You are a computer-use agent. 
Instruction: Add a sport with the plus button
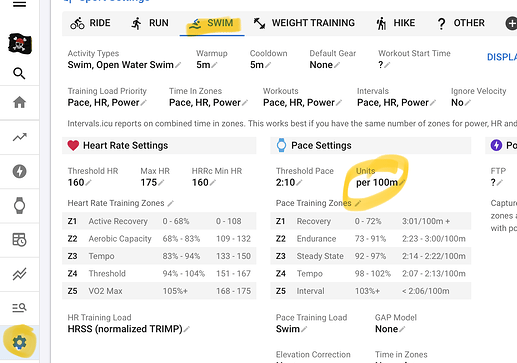[x=512, y=24]
